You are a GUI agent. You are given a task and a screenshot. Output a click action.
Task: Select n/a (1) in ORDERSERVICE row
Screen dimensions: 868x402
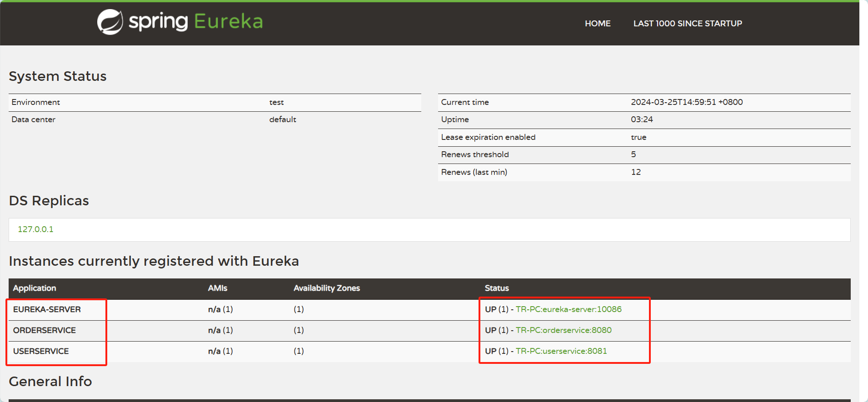[x=220, y=330]
